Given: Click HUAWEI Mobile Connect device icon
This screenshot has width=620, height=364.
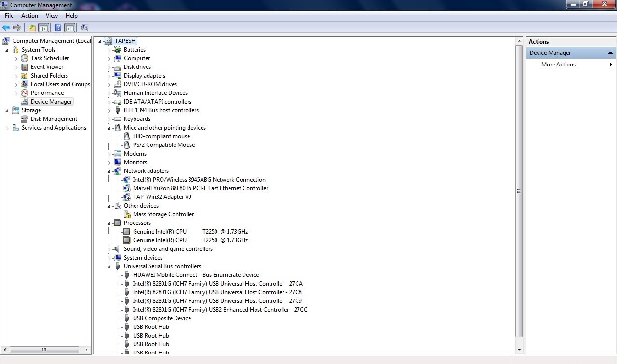Looking at the screenshot, I should point(126,275).
